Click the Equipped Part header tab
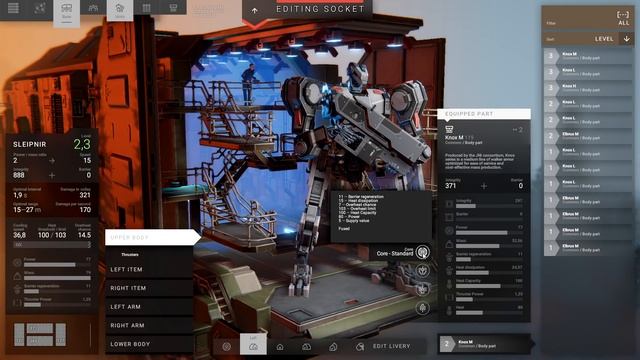The width and height of the screenshot is (640, 360). tap(484, 114)
